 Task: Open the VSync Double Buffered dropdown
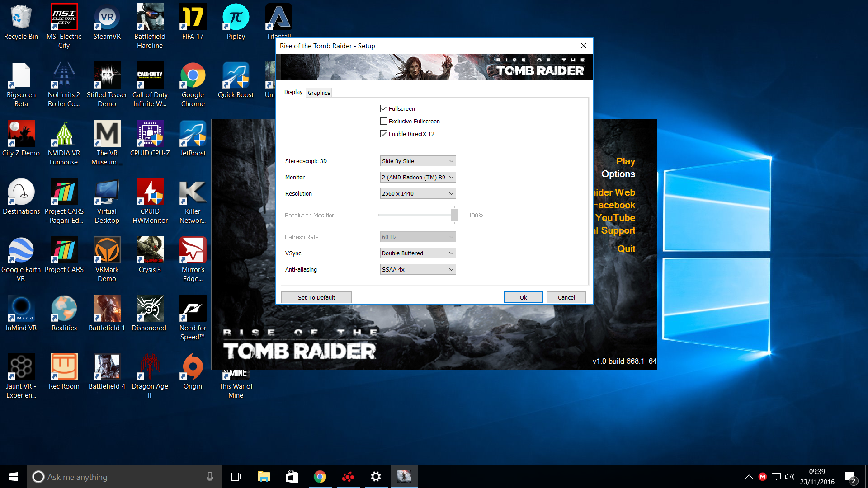tap(418, 253)
